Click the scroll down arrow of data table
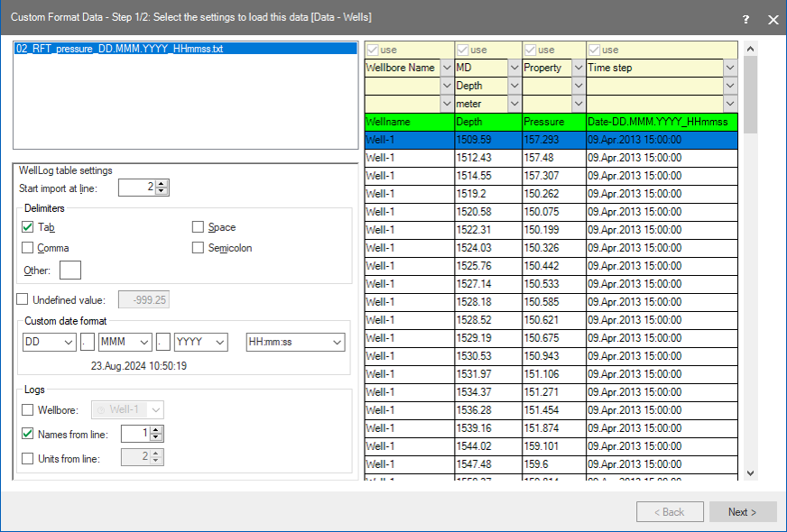 click(x=751, y=472)
